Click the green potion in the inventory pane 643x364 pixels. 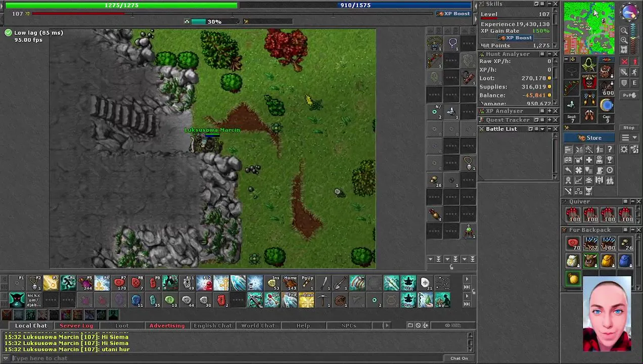pyautogui.click(x=469, y=232)
